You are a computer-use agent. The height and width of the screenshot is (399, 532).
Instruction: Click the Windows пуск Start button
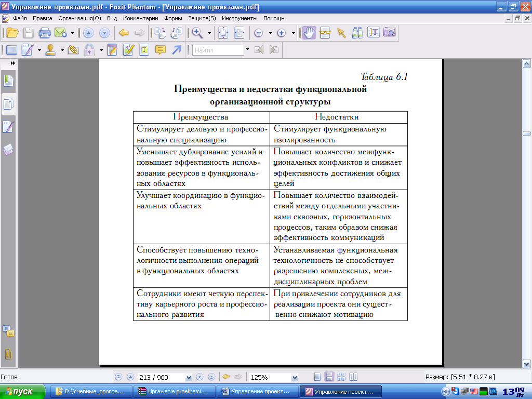pos(22,392)
